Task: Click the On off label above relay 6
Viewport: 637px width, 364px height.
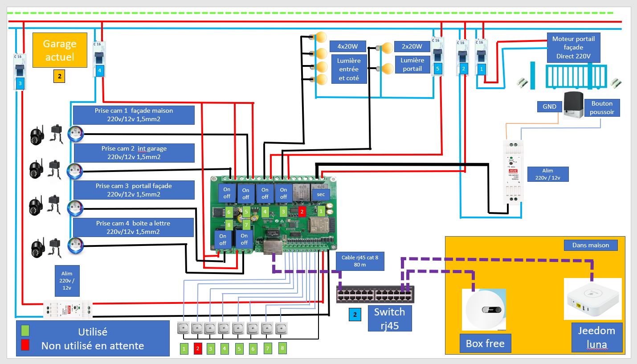Action: 227,193
